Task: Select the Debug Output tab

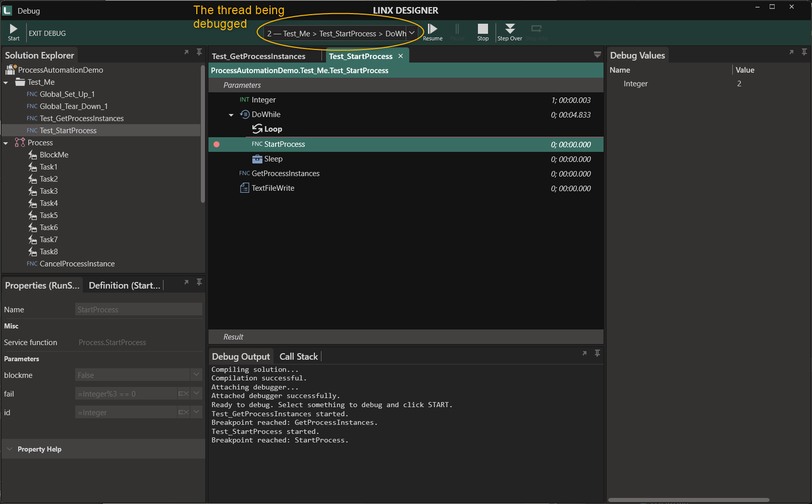Action: click(241, 357)
